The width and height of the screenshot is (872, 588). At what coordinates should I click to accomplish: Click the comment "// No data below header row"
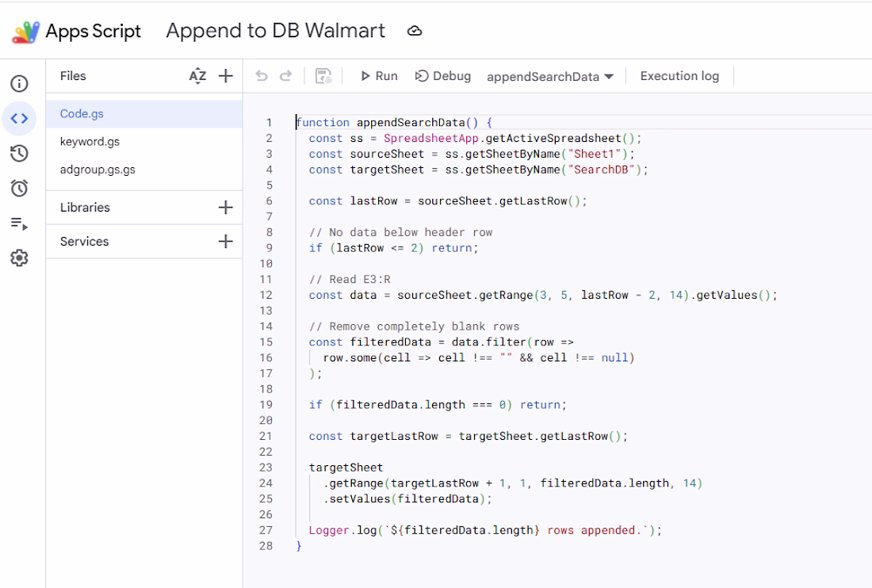[x=401, y=232]
